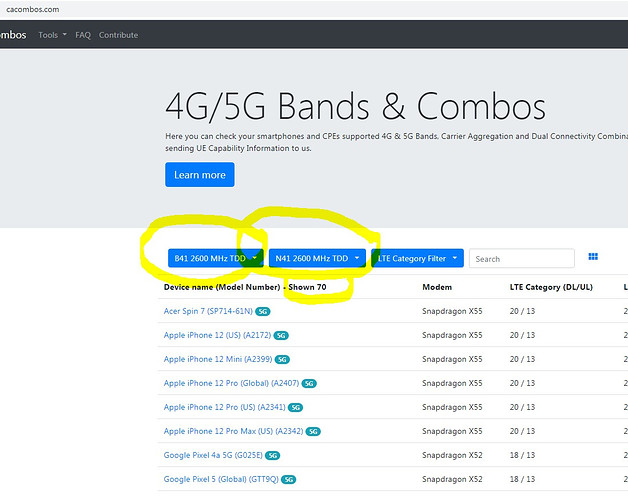Viewport: 628px width, 499px height.
Task: View Google Pixel 5 (Global) (GTT9Q) details
Action: pyautogui.click(x=221, y=479)
